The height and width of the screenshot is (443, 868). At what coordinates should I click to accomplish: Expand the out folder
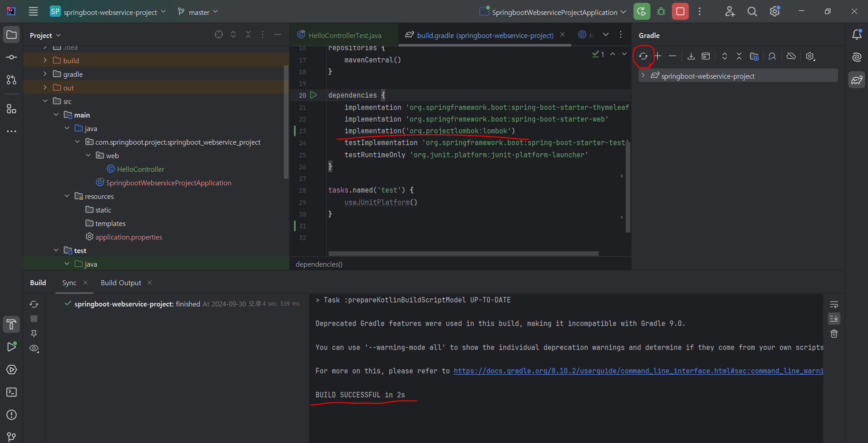coord(45,87)
